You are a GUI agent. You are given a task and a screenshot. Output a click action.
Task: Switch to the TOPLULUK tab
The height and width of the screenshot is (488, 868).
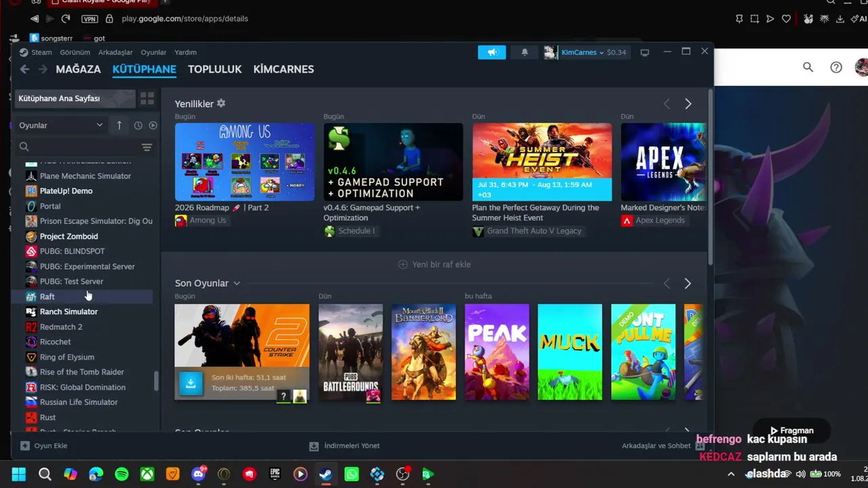(215, 69)
